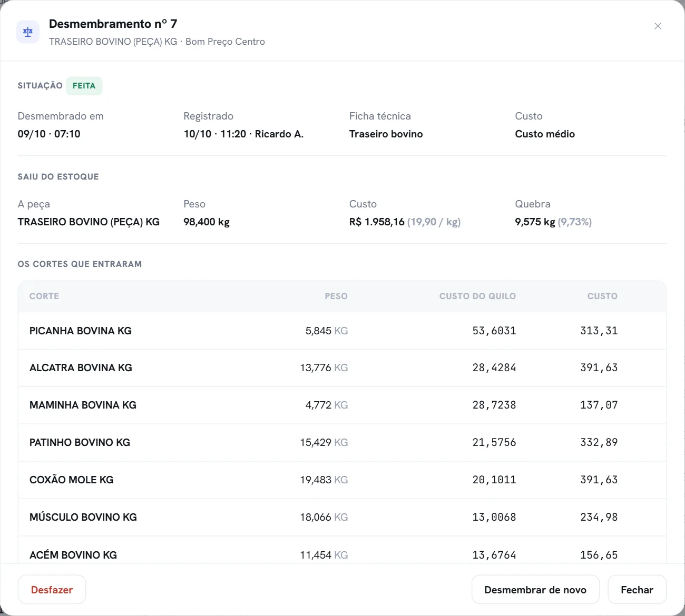This screenshot has height=616, width=685.
Task: Click the Custo médio value
Action: (545, 134)
